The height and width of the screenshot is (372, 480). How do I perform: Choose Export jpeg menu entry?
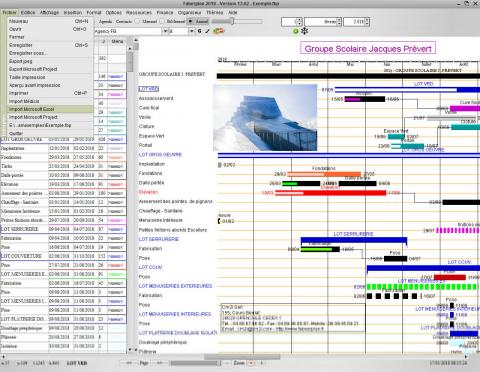(x=50, y=61)
